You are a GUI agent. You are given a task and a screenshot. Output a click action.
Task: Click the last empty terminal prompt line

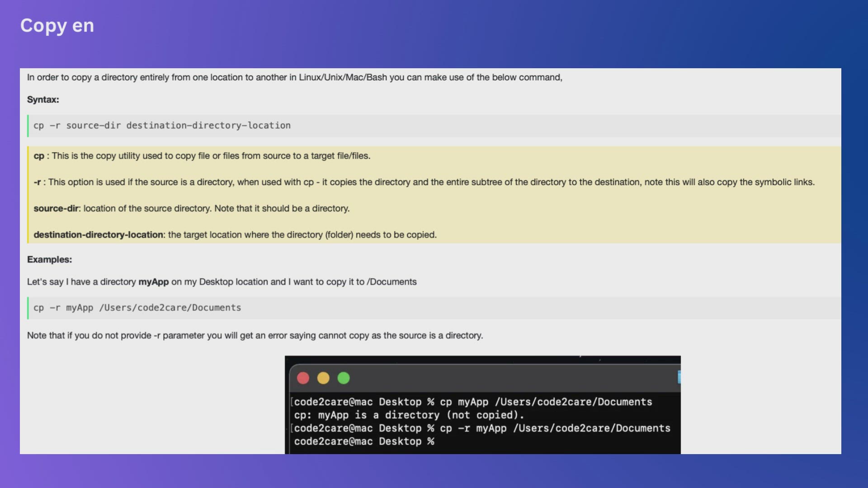point(364,441)
